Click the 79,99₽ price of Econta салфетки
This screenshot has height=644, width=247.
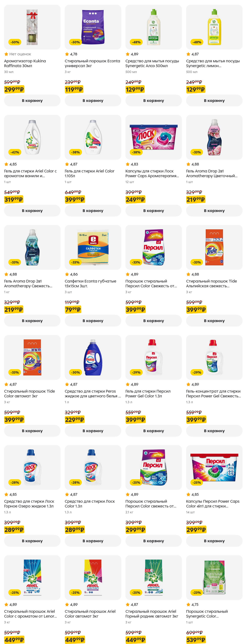coord(73,309)
